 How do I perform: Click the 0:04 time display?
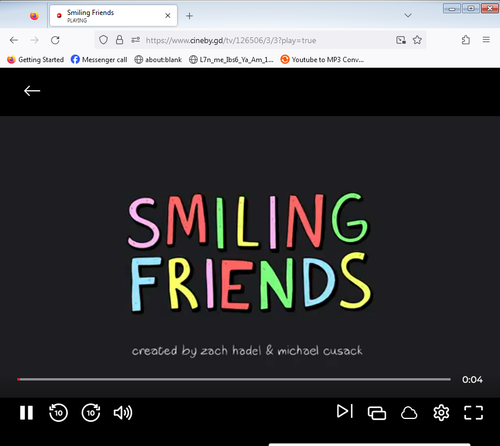[472, 380]
